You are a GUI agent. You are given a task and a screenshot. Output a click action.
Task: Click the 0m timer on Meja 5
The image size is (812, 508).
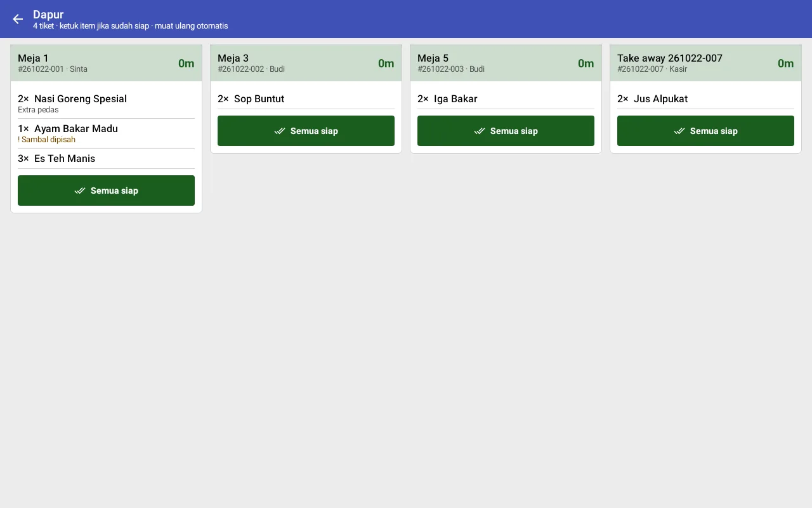click(x=586, y=63)
